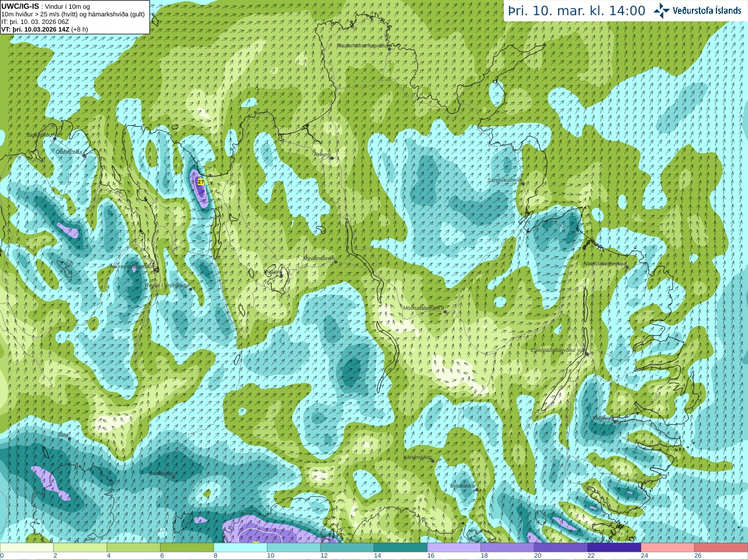Click the 'Þri. 10. mar. kl. 14:00' timestamp

coord(577,11)
